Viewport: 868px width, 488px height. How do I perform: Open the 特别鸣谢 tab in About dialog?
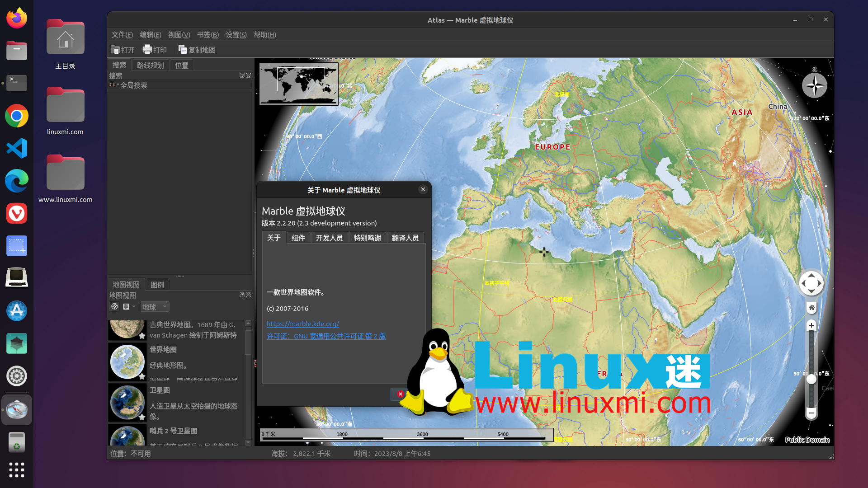pos(367,238)
